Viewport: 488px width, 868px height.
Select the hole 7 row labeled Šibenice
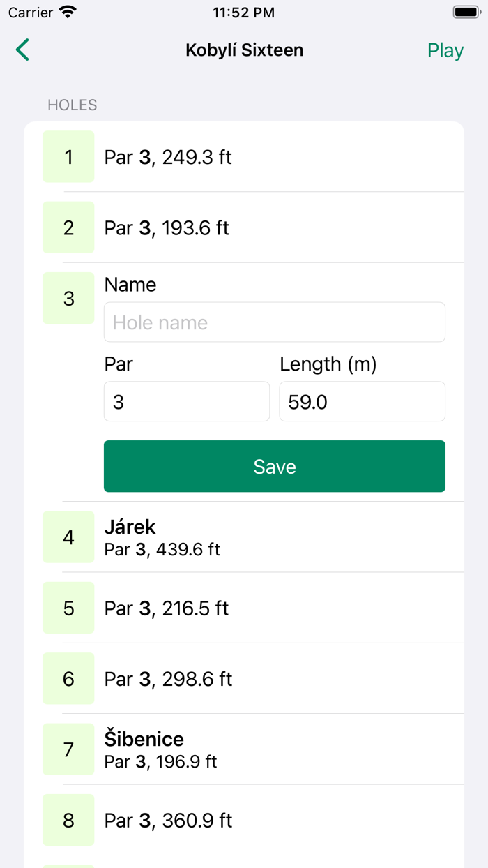pos(279,749)
